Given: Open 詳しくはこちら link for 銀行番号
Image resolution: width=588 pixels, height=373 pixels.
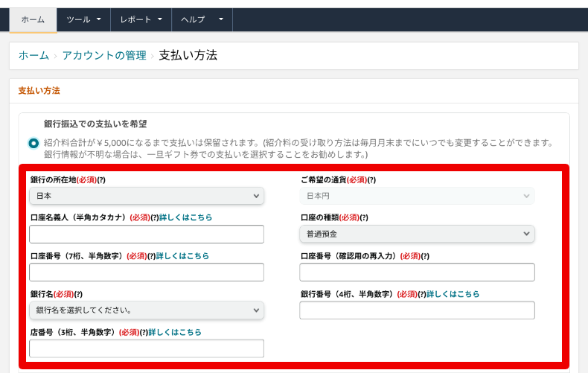Looking at the screenshot, I should click(x=453, y=294).
